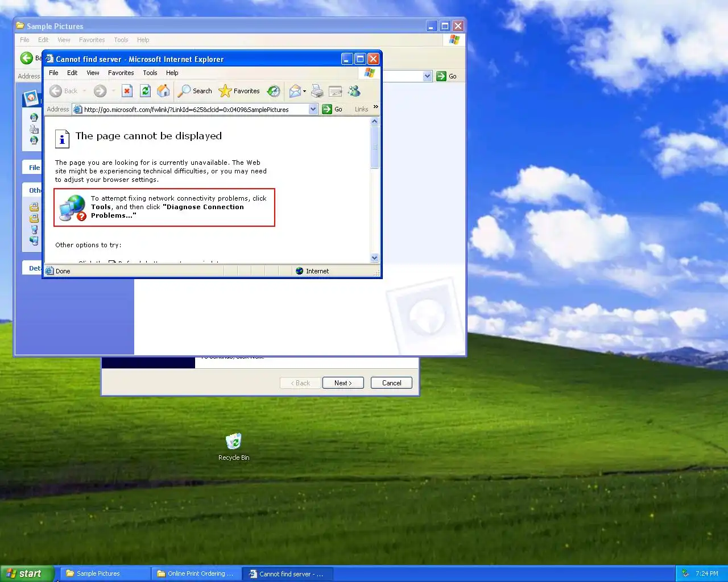Click the Go button in Sample Pictures window
Viewport: 728px width, 582px height.
coord(447,76)
